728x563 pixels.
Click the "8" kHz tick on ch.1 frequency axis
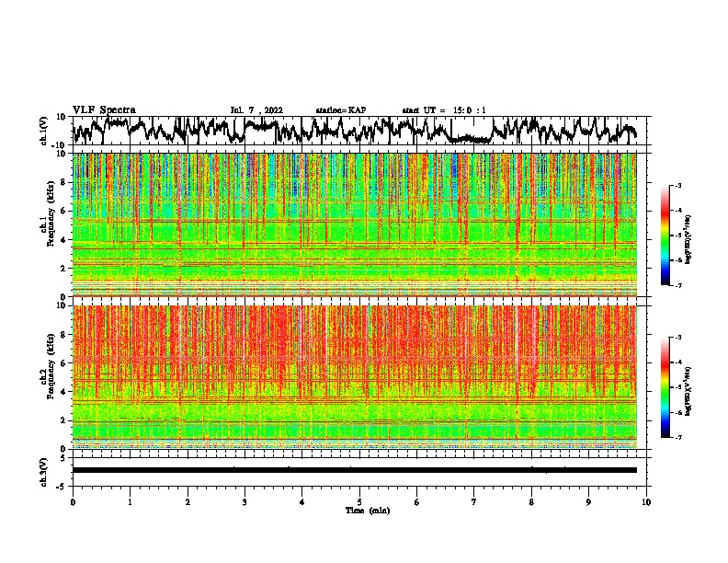(63, 182)
